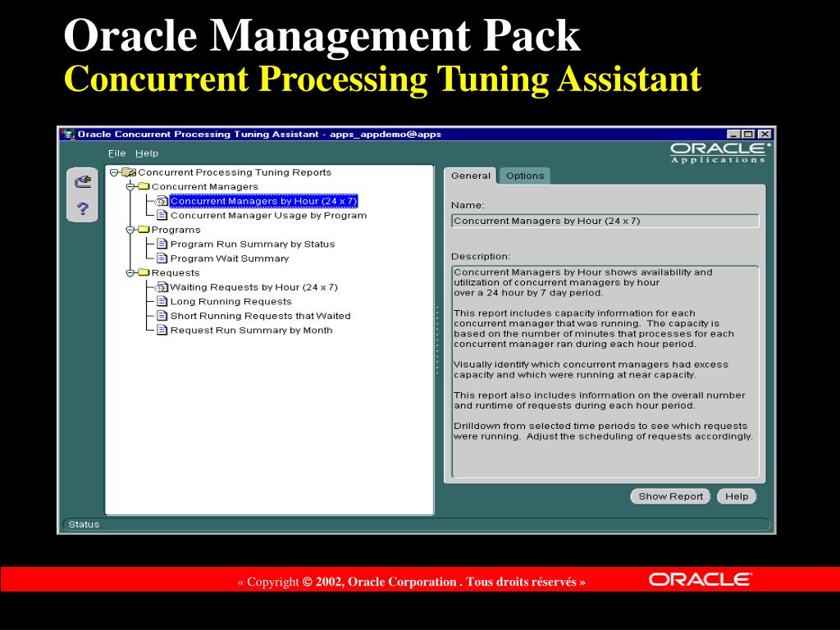Click the root folder icon of Tuning Reports
The image size is (840, 630).
[x=129, y=172]
